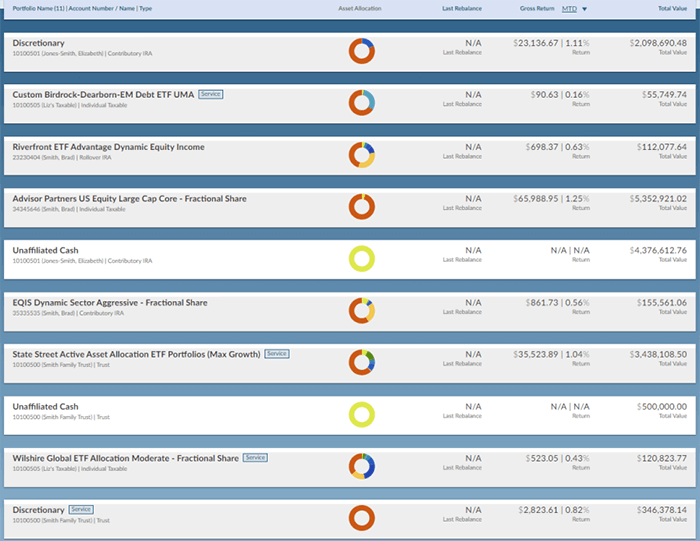Expand the MTD gross return period dropdown arrow
Screen dimensions: 700x541
[x=584, y=9]
